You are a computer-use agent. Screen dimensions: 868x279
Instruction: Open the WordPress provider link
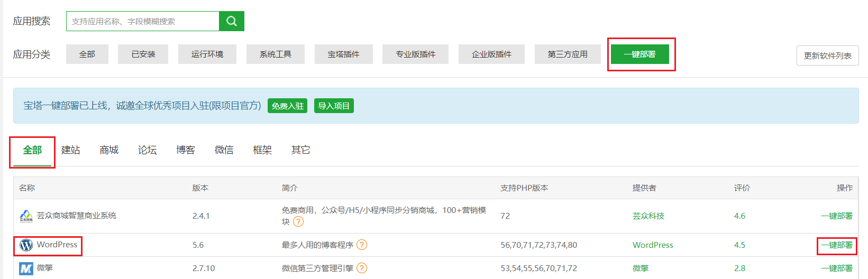tap(653, 245)
